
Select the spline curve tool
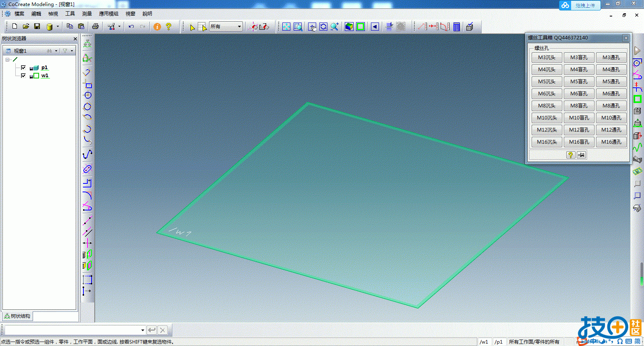coord(87,154)
